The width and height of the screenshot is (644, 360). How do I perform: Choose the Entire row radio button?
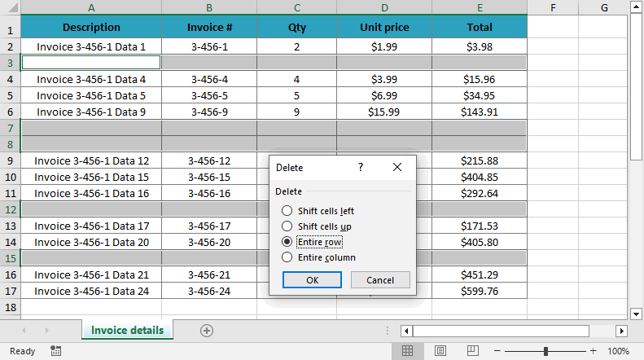[x=287, y=242]
